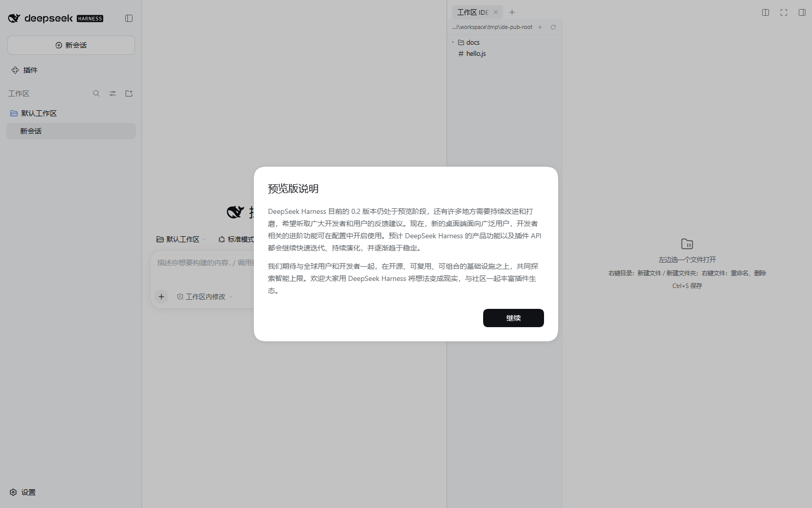Image resolution: width=812 pixels, height=508 pixels.
Task: Click the HARNESS badge beside the logo
Action: tap(90, 19)
